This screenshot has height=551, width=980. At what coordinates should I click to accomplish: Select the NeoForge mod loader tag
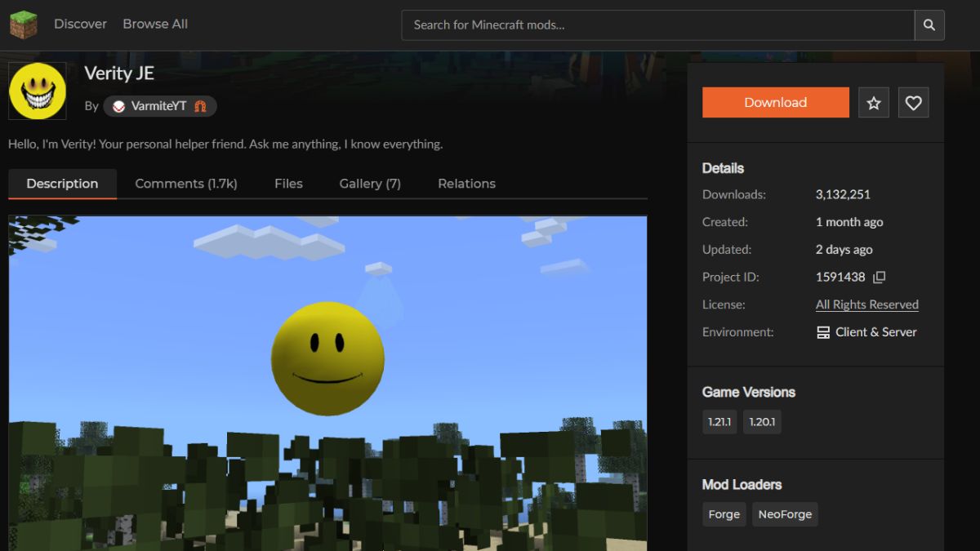click(x=785, y=514)
